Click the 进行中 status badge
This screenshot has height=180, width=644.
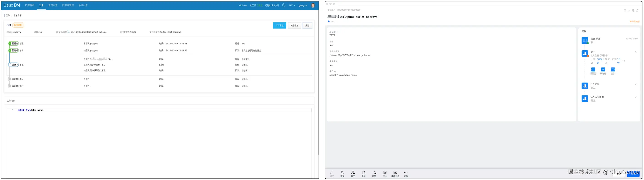13,65
